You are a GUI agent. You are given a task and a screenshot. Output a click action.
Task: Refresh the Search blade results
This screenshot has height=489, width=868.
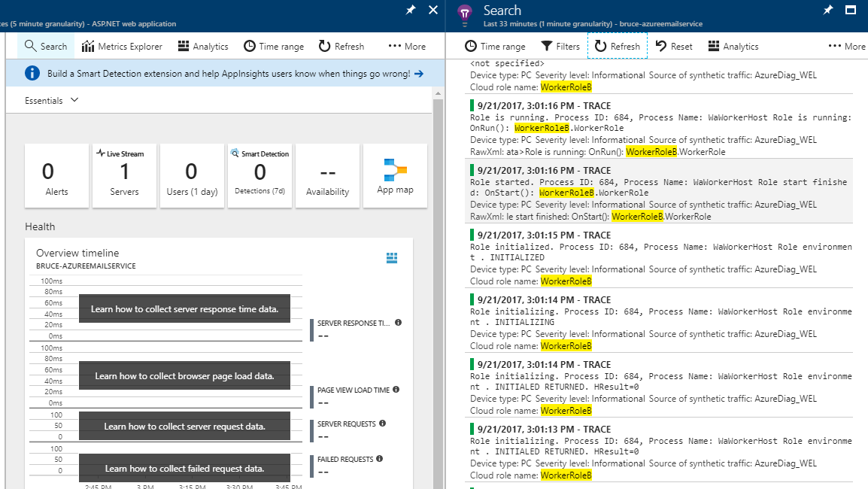click(618, 47)
